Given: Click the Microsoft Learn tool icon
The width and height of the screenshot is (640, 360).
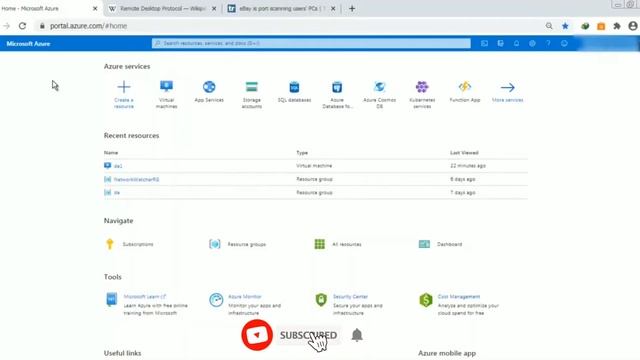Looking at the screenshot, I should pyautogui.click(x=111, y=299).
